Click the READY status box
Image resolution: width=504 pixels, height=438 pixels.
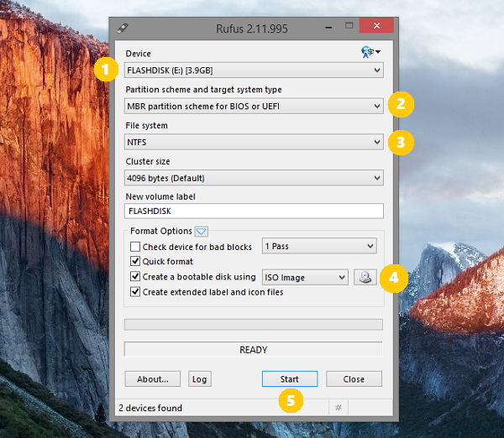tap(254, 349)
